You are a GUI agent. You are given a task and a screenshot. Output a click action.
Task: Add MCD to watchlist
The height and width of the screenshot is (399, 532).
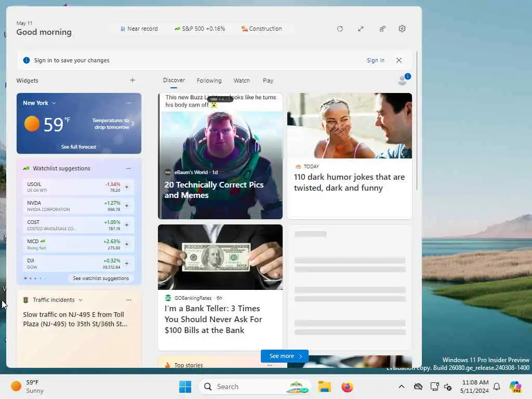point(127,244)
